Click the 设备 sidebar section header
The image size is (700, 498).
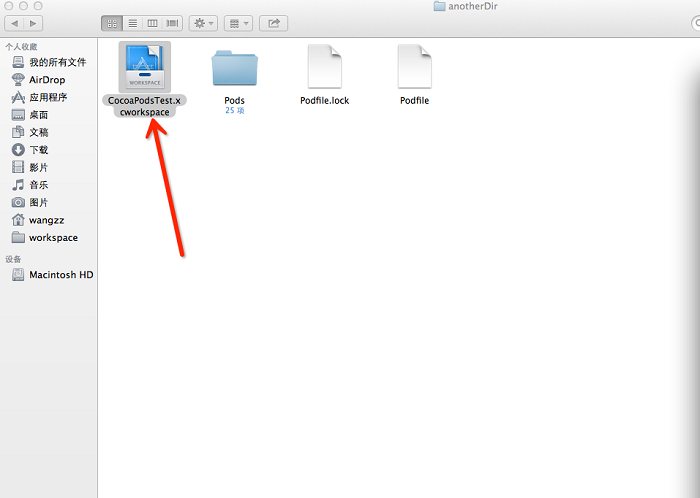13,259
